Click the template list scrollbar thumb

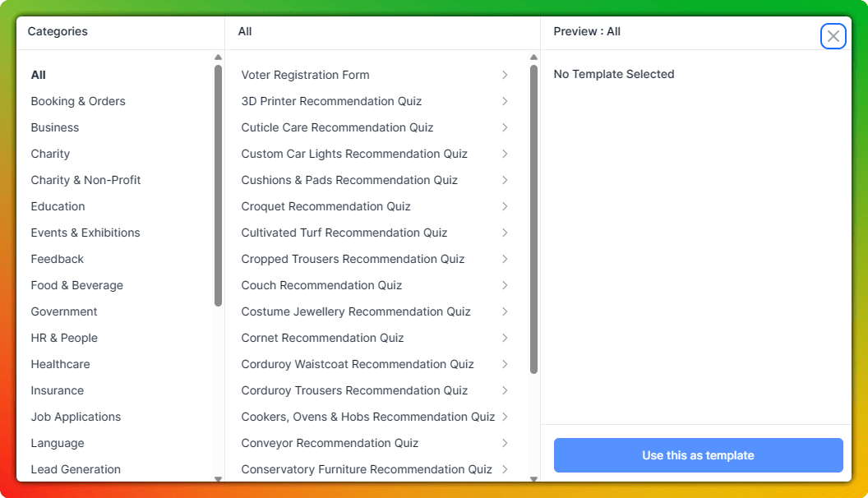(533, 219)
